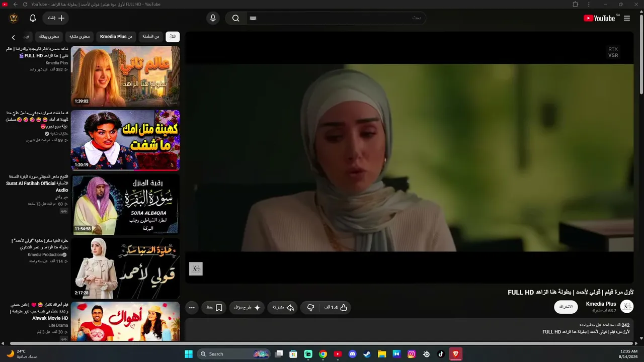This screenshot has width=644, height=362.
Task: Open Task View on the taskbar
Action: pos(279,354)
